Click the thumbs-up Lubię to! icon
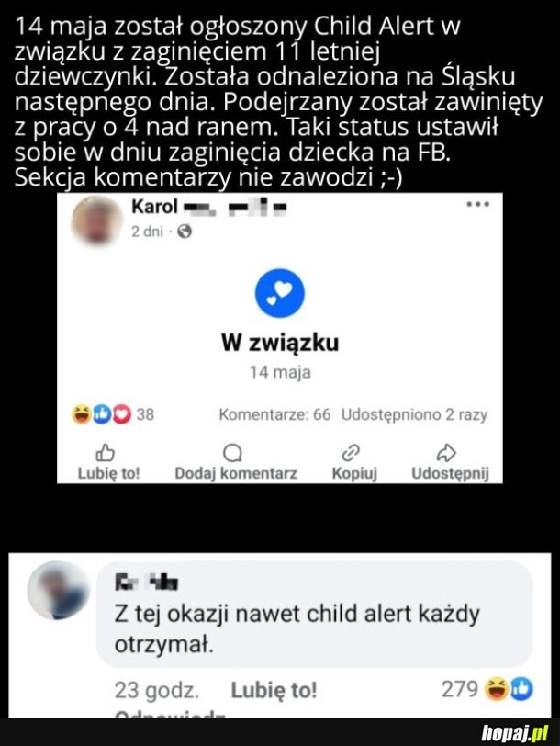 pos(105,452)
